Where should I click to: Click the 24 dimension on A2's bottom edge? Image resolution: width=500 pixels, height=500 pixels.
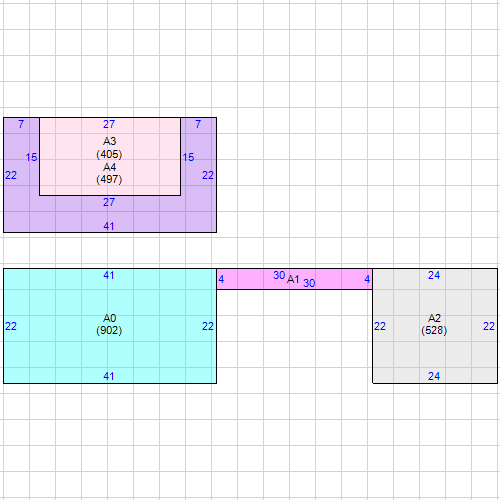point(434,376)
